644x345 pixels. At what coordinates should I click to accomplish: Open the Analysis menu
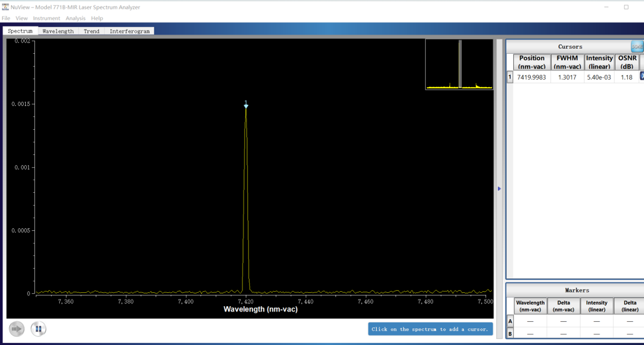tap(75, 18)
